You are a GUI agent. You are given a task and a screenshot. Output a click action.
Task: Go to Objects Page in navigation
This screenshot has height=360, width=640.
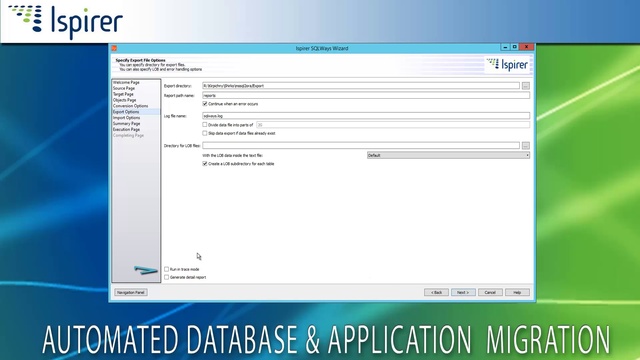coord(124,100)
